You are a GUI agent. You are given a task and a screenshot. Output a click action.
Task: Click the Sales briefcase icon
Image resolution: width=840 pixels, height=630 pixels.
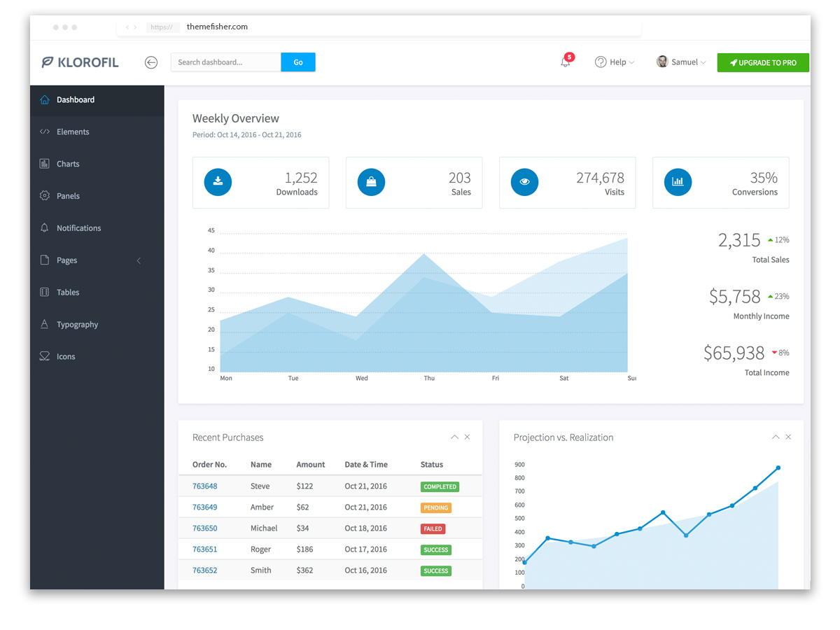(371, 181)
